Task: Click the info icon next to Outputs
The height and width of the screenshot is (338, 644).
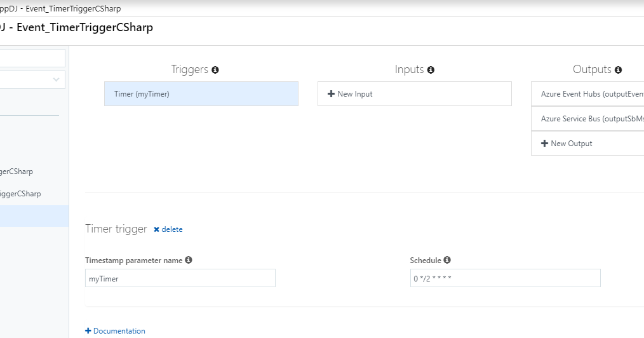Action: [x=619, y=70]
